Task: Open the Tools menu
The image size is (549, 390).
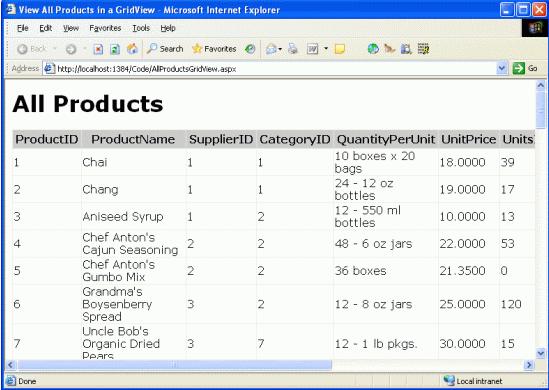Action: coord(141,28)
